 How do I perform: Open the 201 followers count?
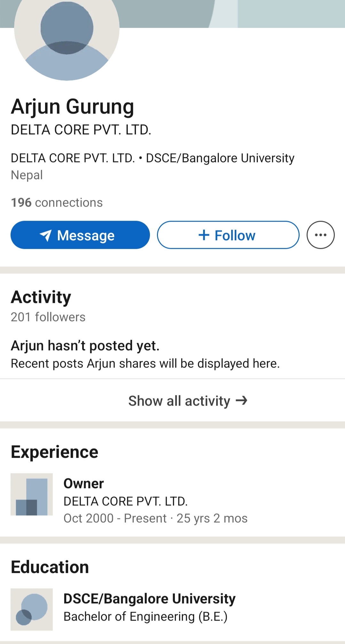48,317
